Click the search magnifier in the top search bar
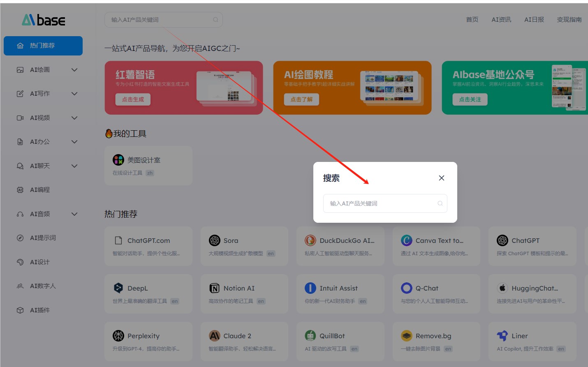 click(215, 20)
